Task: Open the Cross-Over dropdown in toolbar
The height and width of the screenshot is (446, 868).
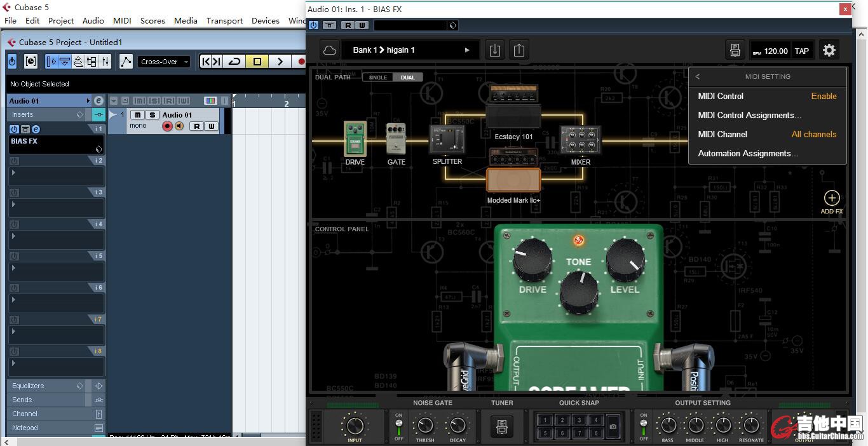Action: click(165, 62)
